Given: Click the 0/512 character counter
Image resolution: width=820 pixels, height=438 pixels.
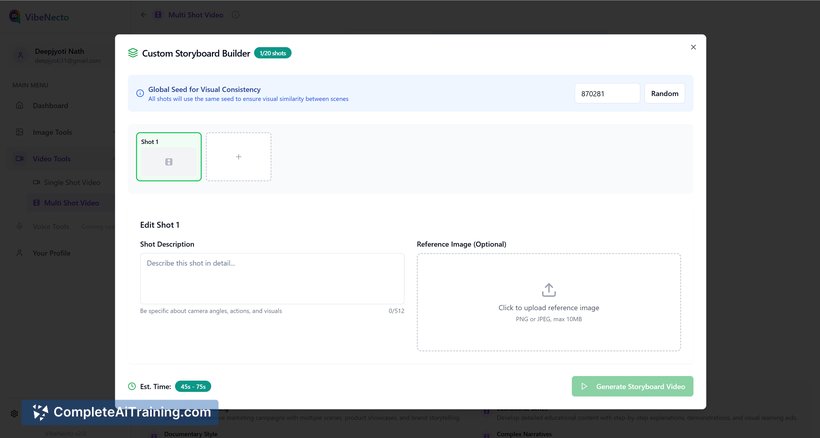Looking at the screenshot, I should pos(396,311).
